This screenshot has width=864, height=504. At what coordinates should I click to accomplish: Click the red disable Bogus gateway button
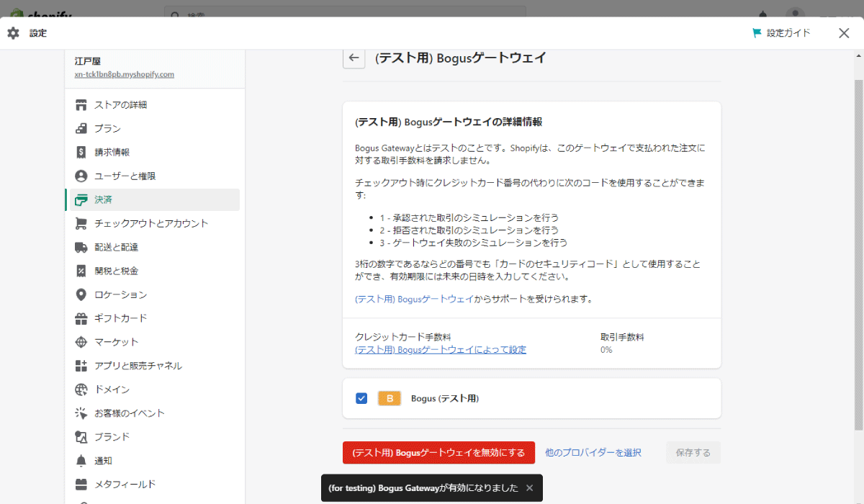click(x=438, y=453)
